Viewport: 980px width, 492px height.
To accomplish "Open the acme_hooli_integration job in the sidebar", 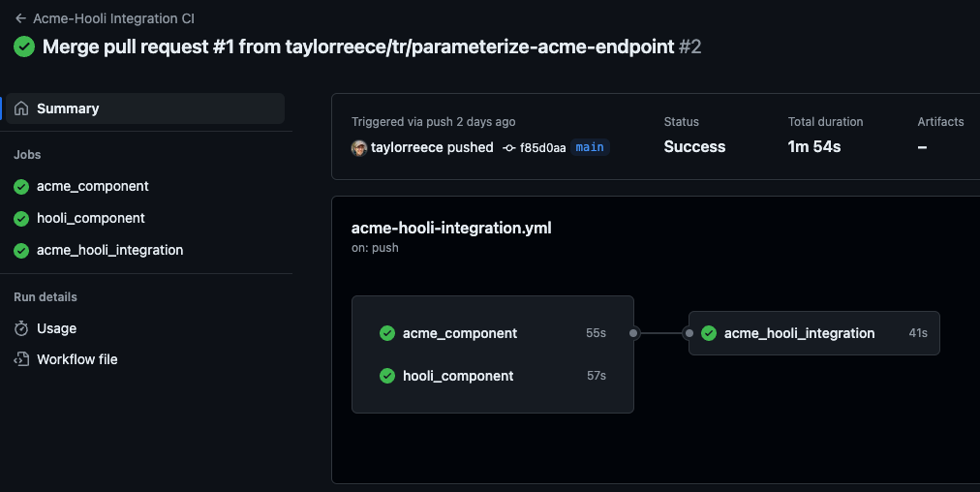I will pos(110,250).
